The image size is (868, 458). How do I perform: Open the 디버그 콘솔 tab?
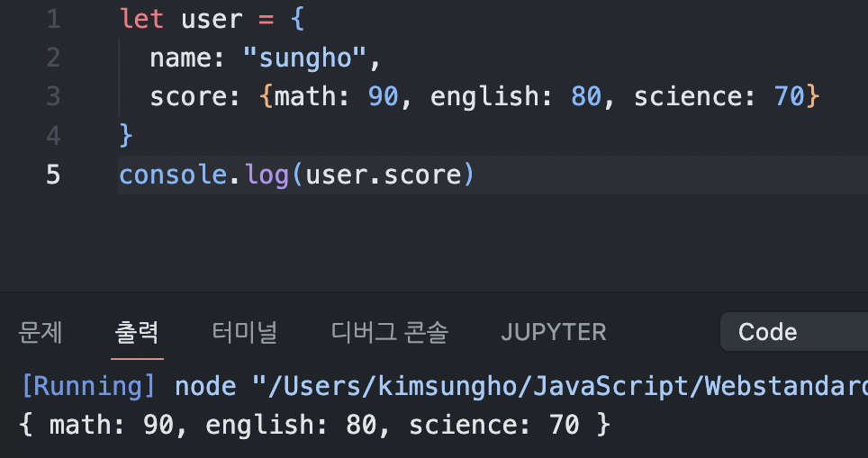click(389, 332)
